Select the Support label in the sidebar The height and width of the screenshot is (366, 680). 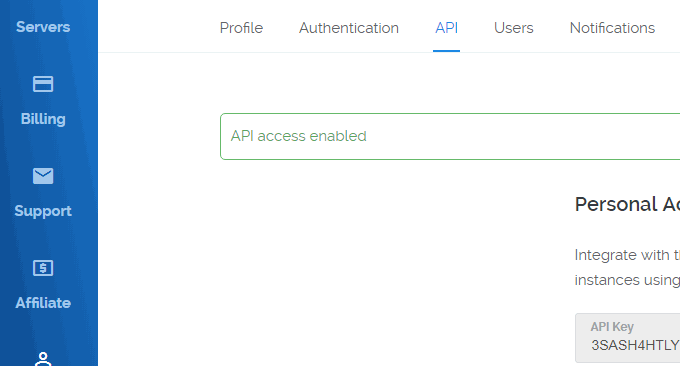coord(43,211)
